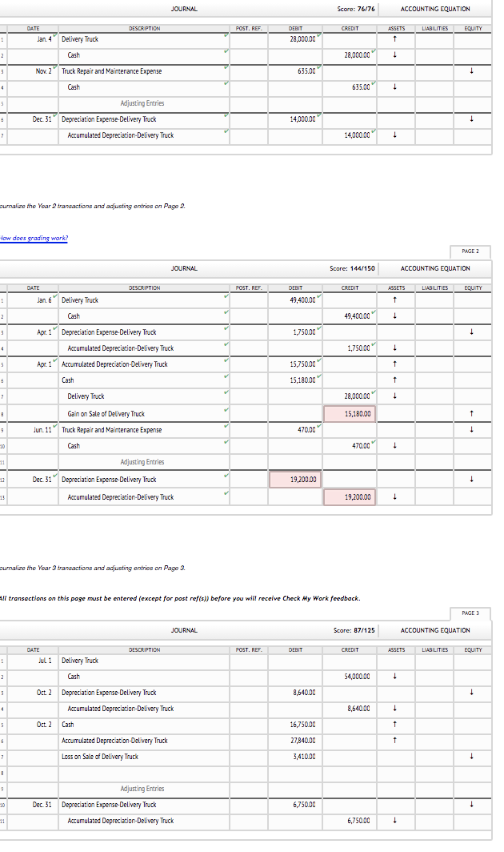
Task: Click the Assets down arrow for 470.00 Cash credit
Action: (x=395, y=445)
